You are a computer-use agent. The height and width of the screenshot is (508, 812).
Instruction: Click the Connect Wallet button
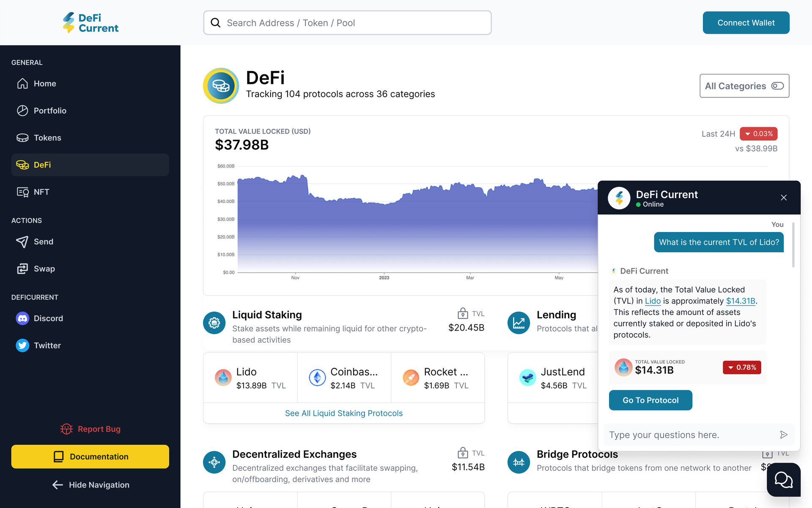pyautogui.click(x=746, y=23)
